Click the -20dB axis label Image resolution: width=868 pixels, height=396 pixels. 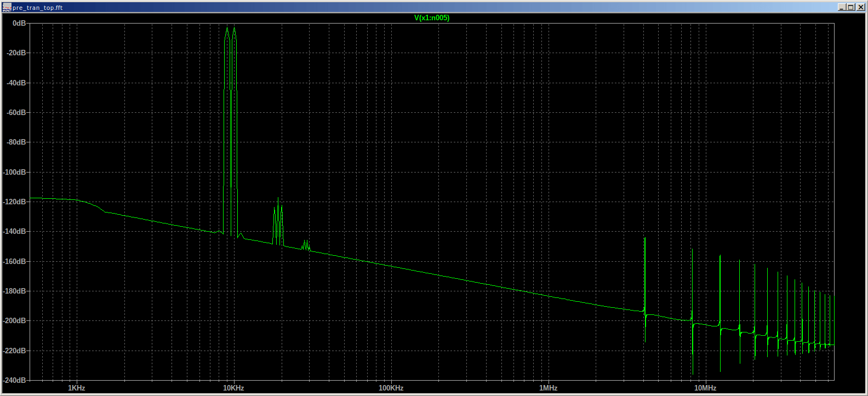(x=16, y=53)
